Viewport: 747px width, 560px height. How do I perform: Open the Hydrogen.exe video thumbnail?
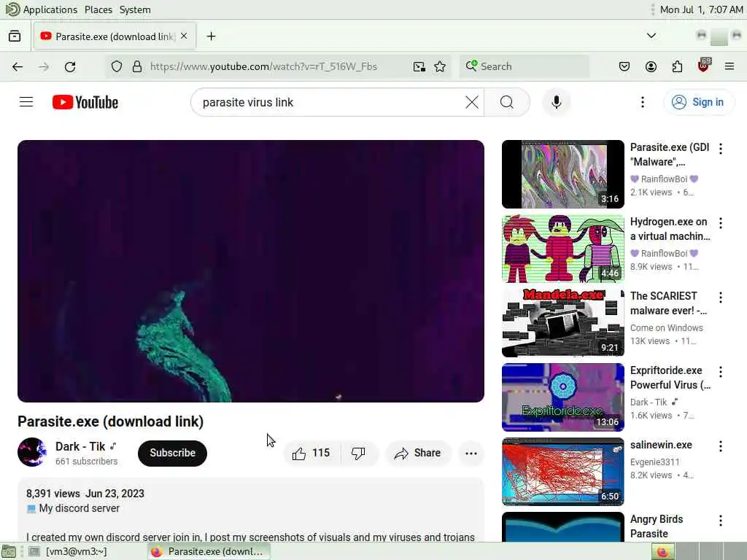[x=562, y=249]
